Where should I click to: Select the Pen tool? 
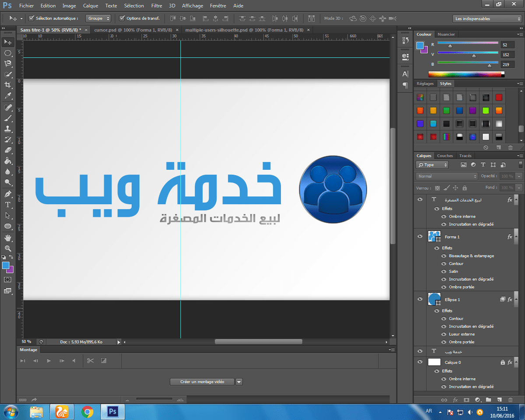click(8, 193)
